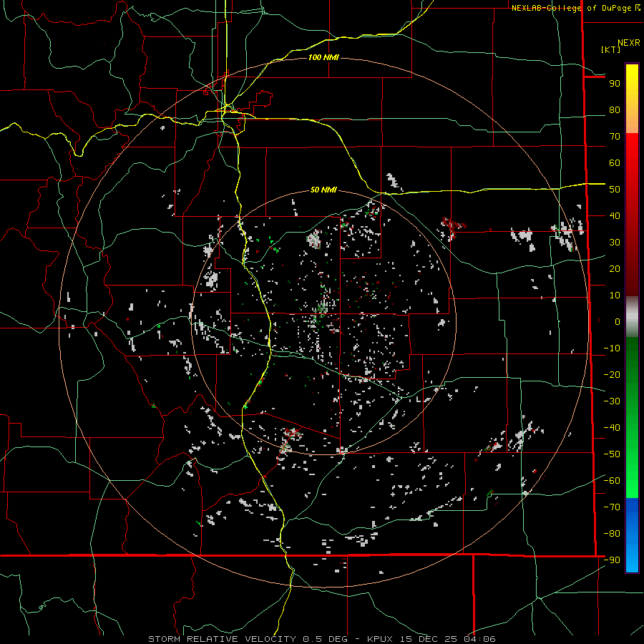Click the 50 value on velocity scale
Image resolution: width=644 pixels, height=644 pixels.
(615, 190)
